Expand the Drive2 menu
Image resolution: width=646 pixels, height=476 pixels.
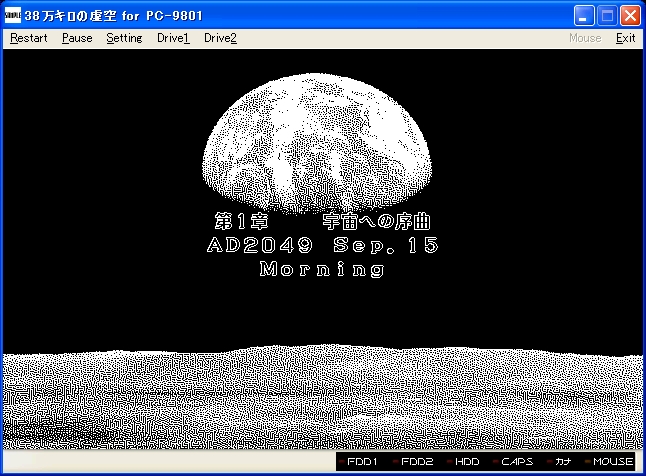[220, 38]
